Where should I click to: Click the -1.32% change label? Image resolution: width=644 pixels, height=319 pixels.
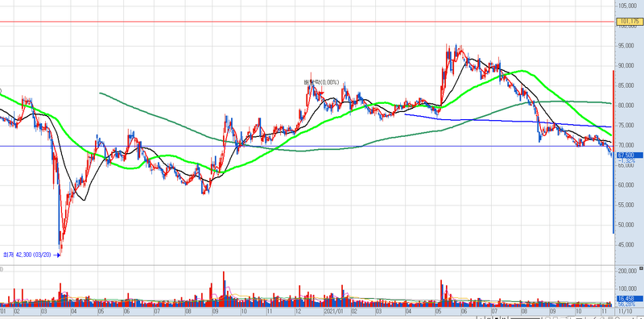pos(630,161)
